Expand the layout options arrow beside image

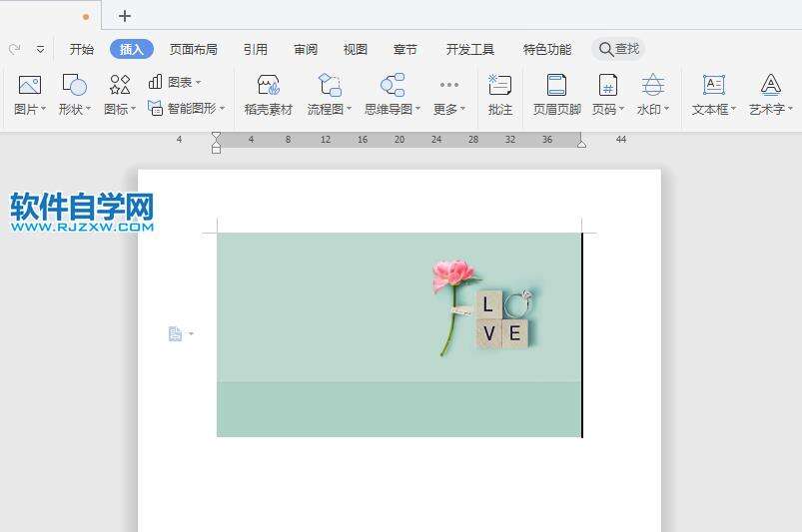pyautogui.click(x=191, y=334)
